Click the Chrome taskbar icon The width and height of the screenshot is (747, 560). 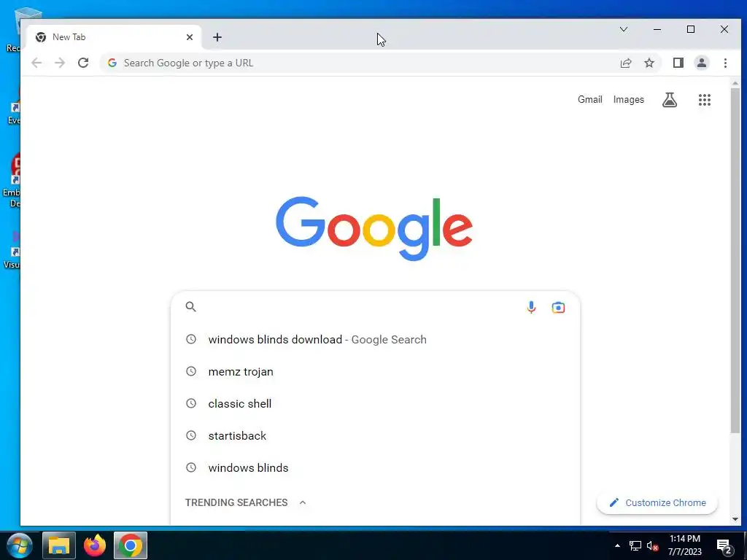pyautogui.click(x=131, y=545)
